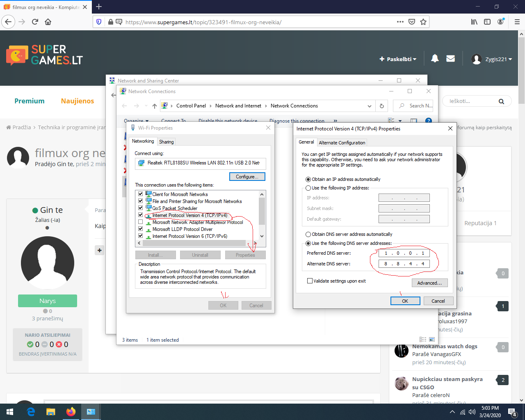Open the Zygis221 user menu

[x=492, y=59]
